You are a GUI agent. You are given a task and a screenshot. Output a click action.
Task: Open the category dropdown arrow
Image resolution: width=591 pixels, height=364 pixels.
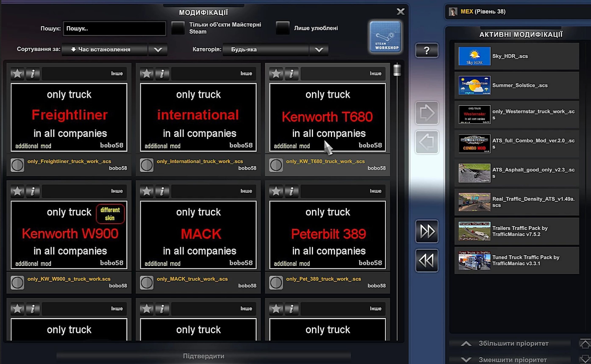[319, 50]
